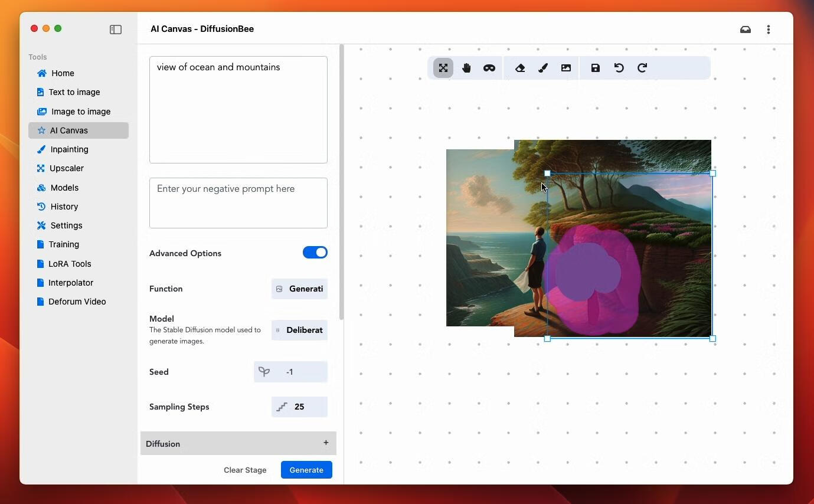Select the brush tool
This screenshot has width=814, height=504.
coord(542,67)
